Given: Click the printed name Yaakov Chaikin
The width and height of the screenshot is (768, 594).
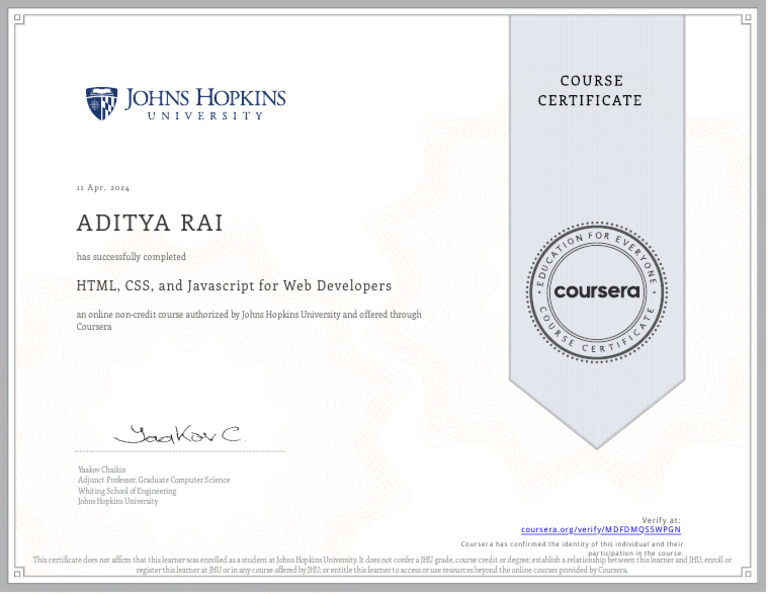Looking at the screenshot, I should point(102,470).
